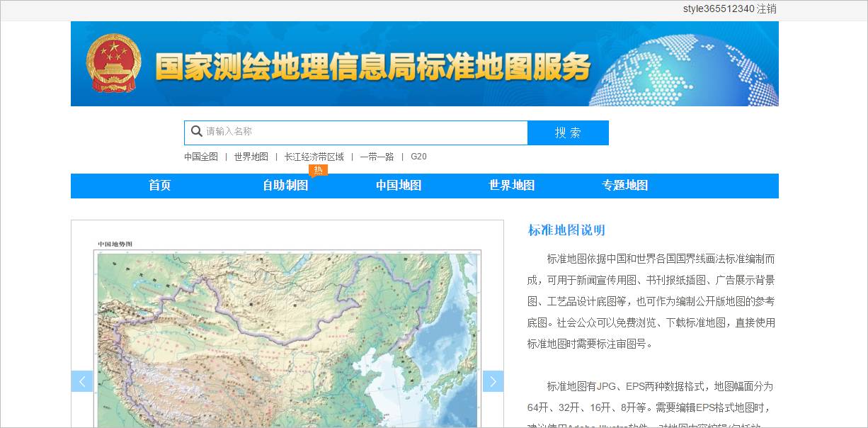868x428 pixels.
Task: Click the 标准地图说明 heading
Action: tap(566, 230)
